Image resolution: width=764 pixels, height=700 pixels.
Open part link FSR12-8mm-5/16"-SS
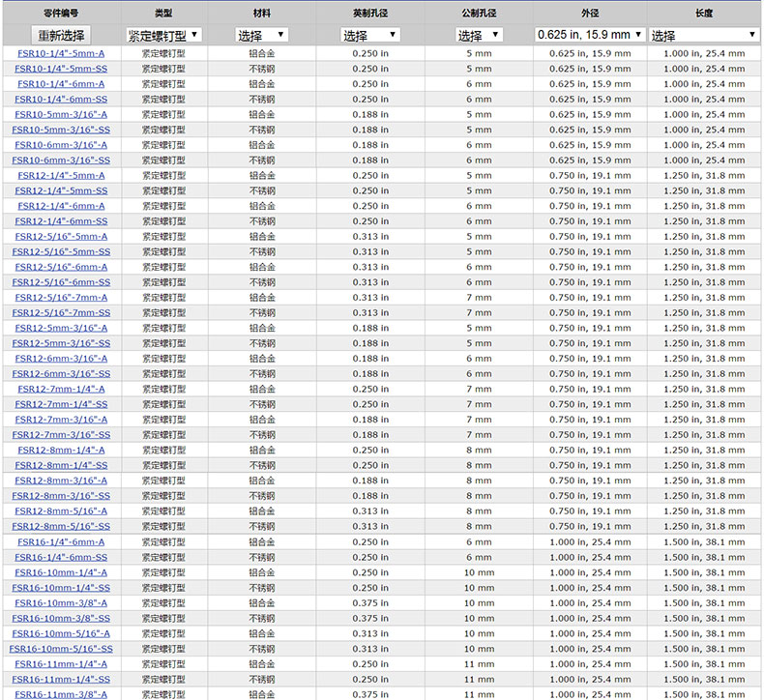click(61, 526)
